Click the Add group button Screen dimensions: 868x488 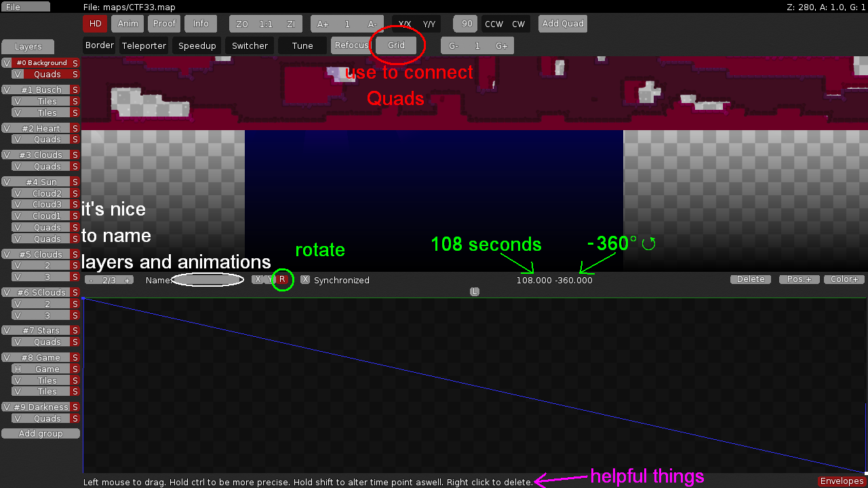tap(41, 433)
